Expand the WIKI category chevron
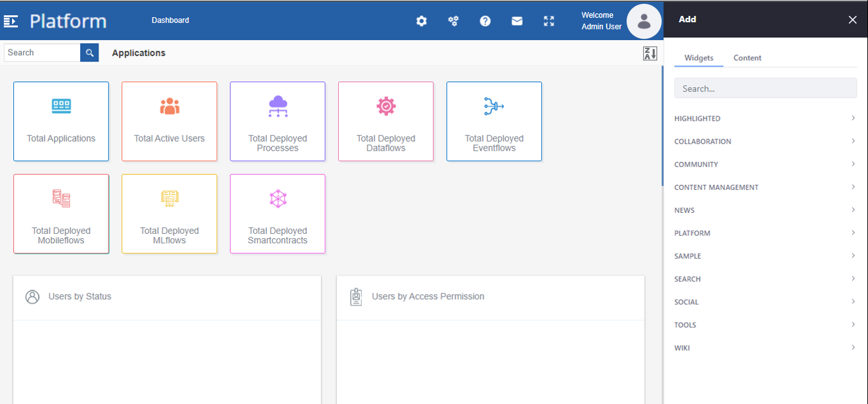 (x=853, y=347)
